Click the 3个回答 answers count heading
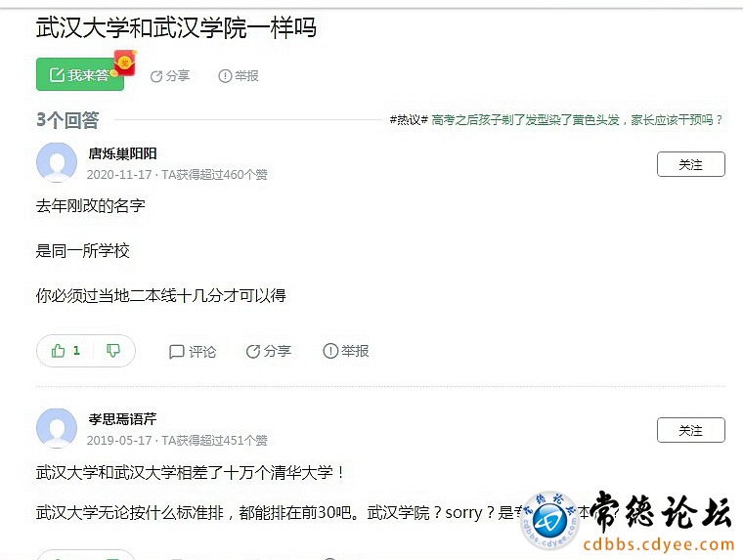Viewport: 743px width, 560px height. pyautogui.click(x=67, y=120)
